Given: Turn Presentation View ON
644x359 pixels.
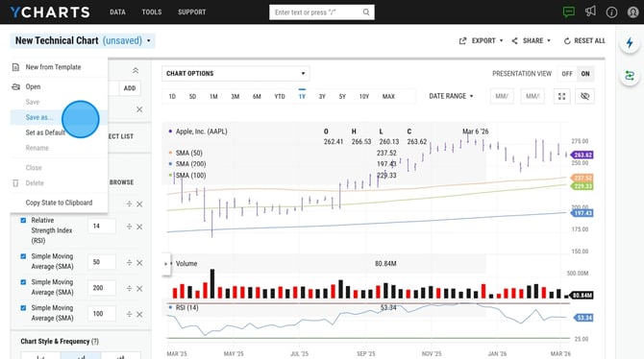Looking at the screenshot, I should (585, 74).
